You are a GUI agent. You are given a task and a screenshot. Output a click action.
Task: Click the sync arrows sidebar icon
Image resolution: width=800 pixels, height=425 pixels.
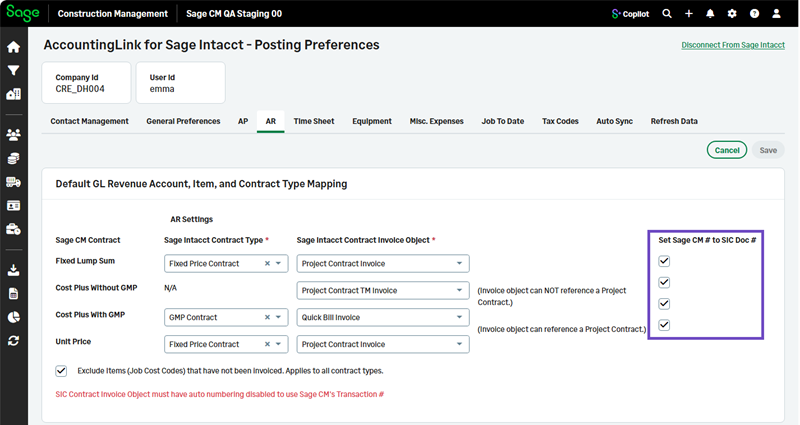coord(13,340)
